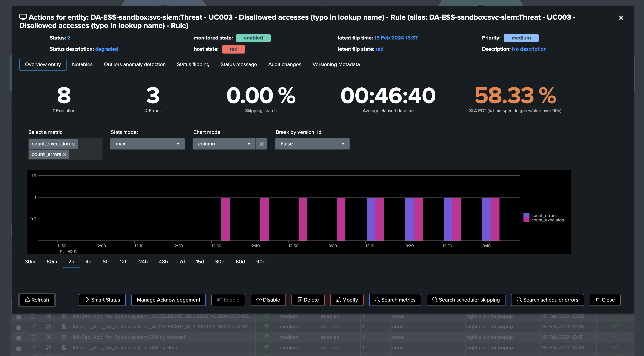Open external link icon for 360 by Account
This screenshot has height=356, width=644.
click(x=34, y=337)
